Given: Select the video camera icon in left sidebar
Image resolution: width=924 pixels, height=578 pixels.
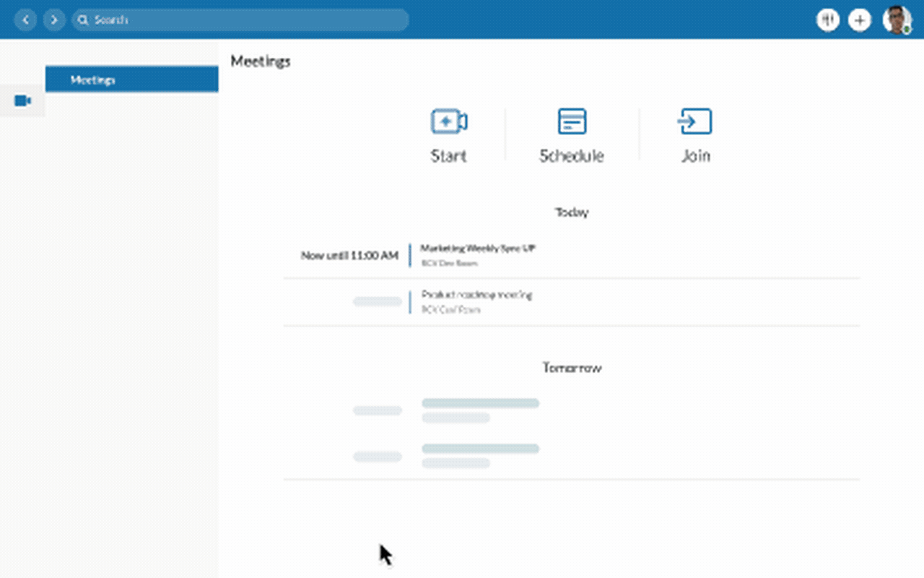Looking at the screenshot, I should point(22,100).
